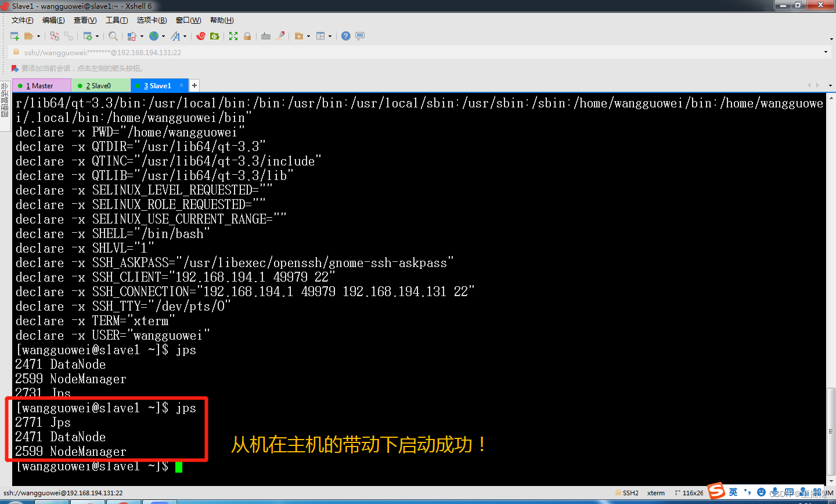Expand the layout dropdown arrow
Viewport: 836px width, 504px height.
(x=330, y=36)
